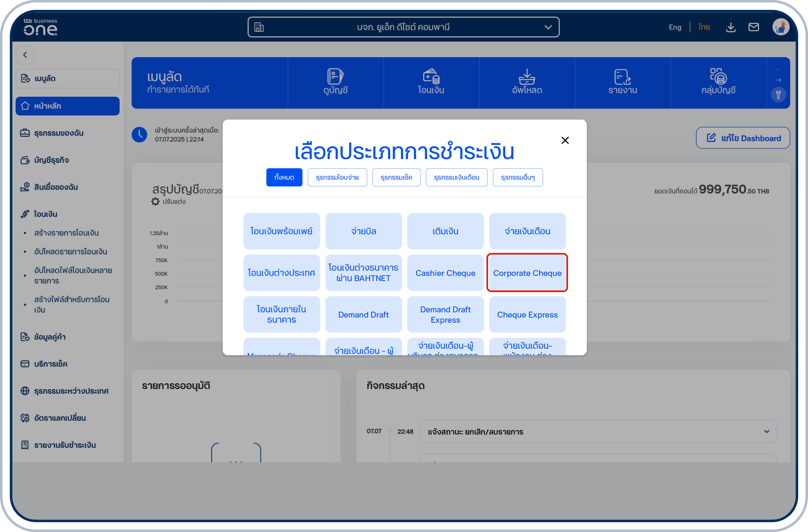Choose จ่ายเงินเดือน payment type
Image resolution: width=808 pixels, height=532 pixels.
click(x=527, y=231)
